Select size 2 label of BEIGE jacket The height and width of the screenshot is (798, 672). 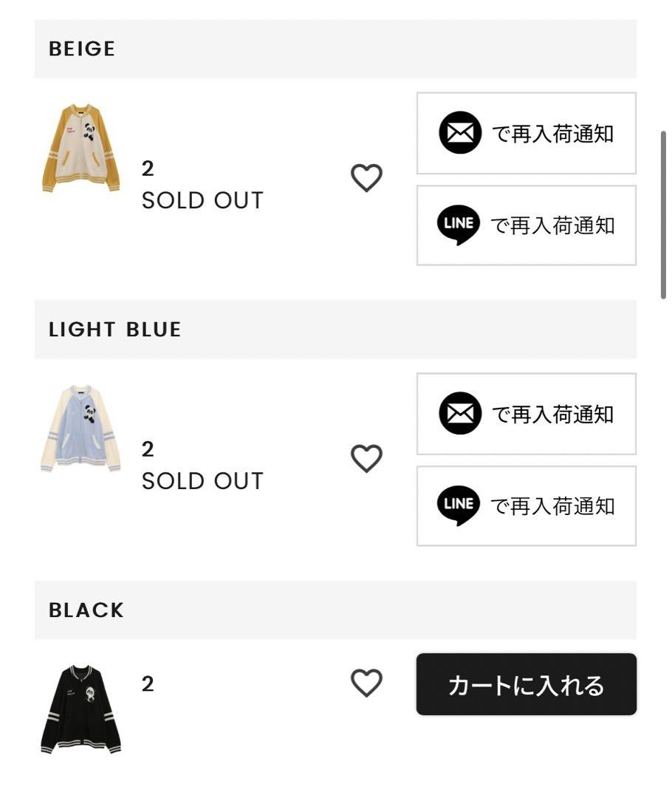148,169
